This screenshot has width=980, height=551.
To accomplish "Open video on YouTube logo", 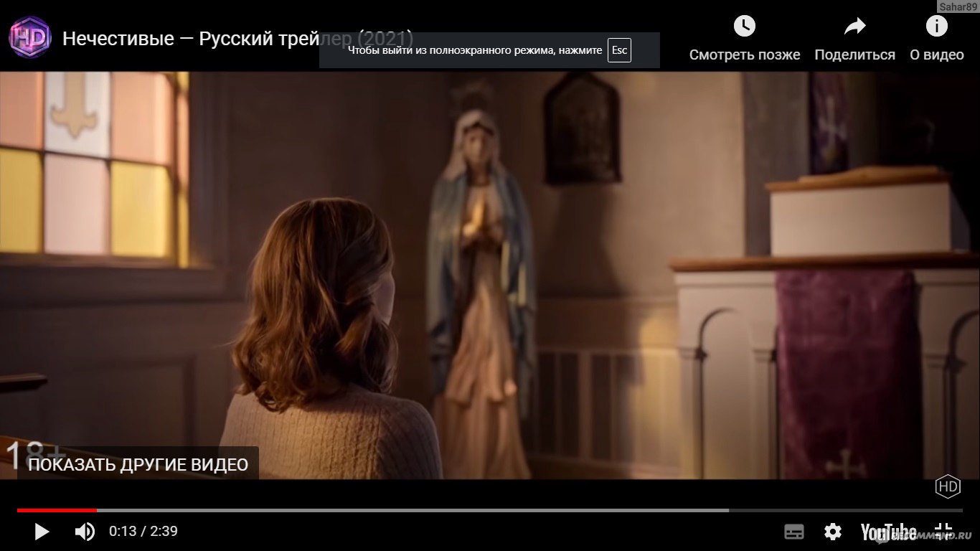I will 888,532.
